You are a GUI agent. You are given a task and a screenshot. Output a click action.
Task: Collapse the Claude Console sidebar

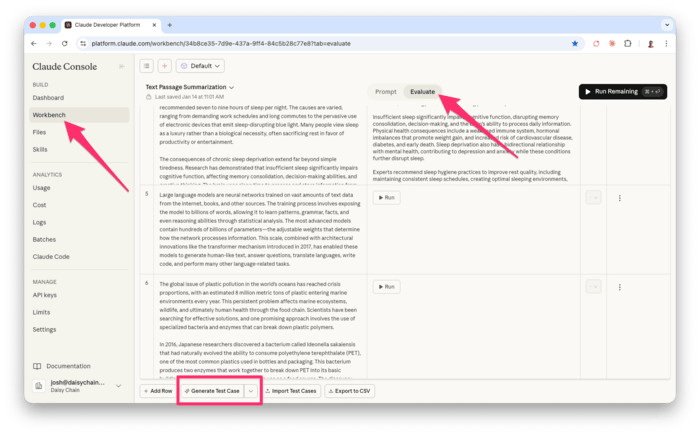pos(121,66)
